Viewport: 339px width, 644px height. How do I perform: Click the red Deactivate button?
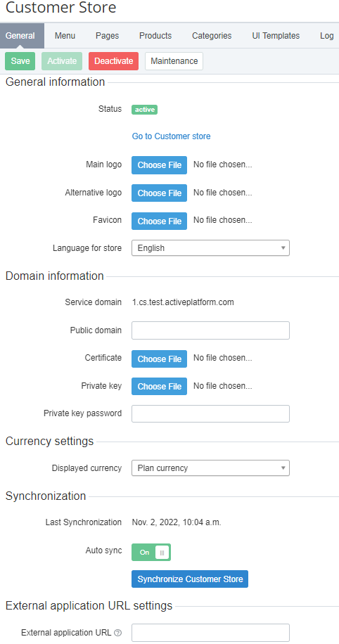point(113,61)
